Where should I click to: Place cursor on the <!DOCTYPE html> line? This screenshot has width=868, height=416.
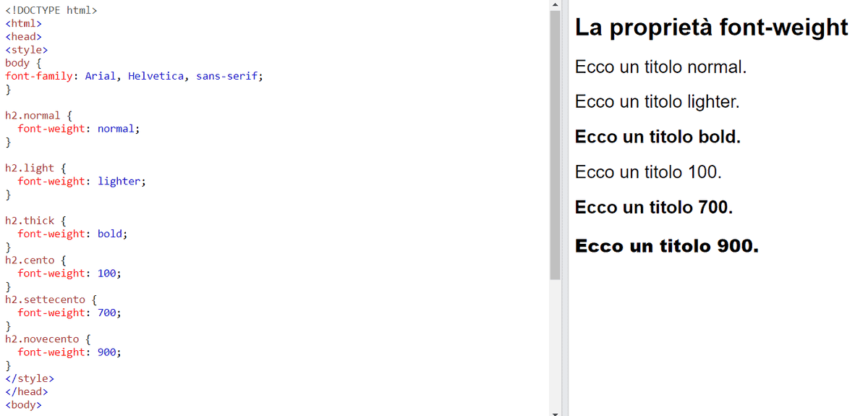coord(51,10)
